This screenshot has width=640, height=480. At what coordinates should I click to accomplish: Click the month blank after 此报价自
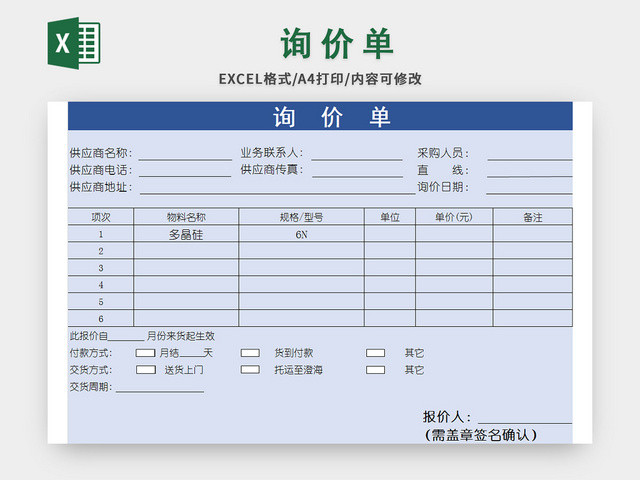pyautogui.click(x=126, y=336)
